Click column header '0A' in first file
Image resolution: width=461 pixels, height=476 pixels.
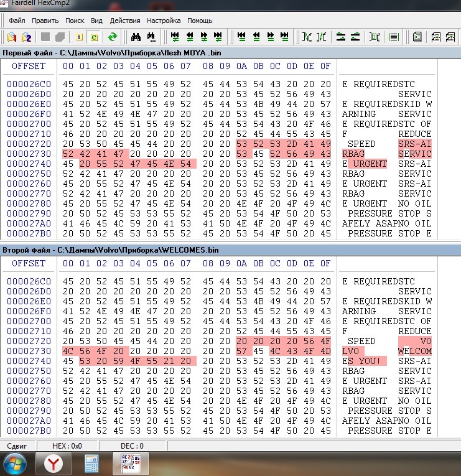241,66
